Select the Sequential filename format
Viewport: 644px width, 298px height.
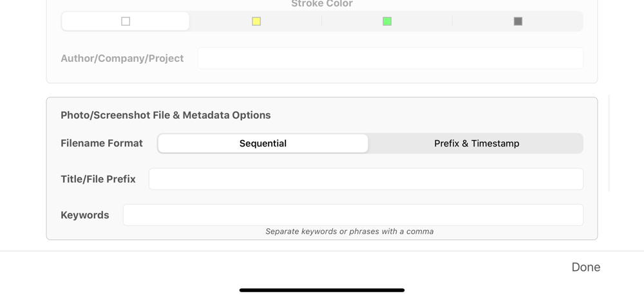tap(263, 143)
